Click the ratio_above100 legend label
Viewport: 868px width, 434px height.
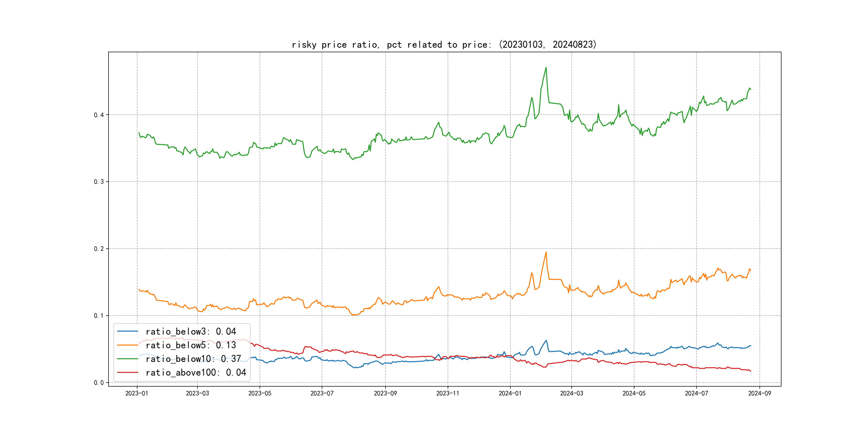[196, 373]
